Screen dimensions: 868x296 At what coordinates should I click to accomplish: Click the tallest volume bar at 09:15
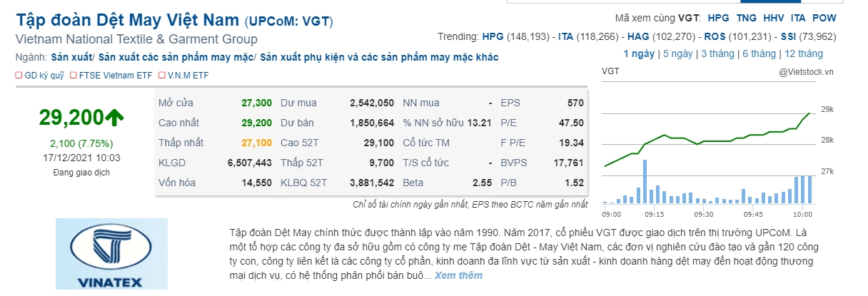(645, 183)
